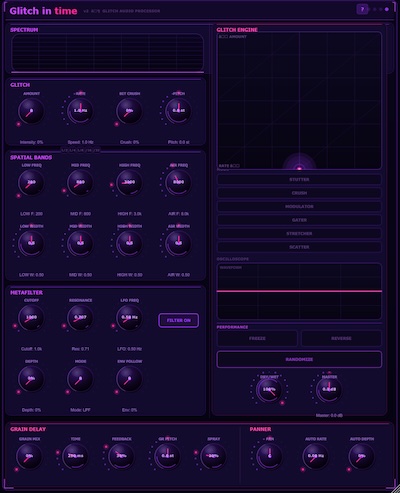400x493 pixels.
Task: Click the MID WIDTH knob
Action: tap(80, 243)
